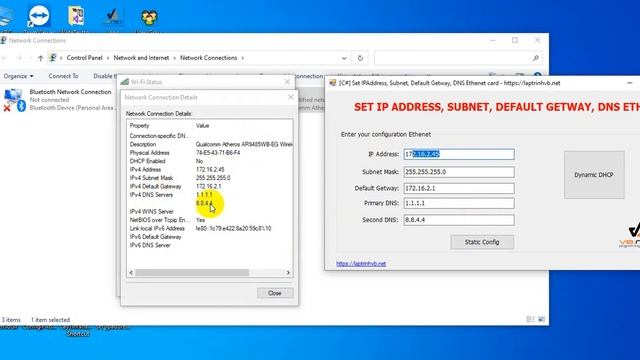Screen dimensions: 640x360
Task: Click the details list horizontal scrollbar thumb
Action: tap(192, 272)
